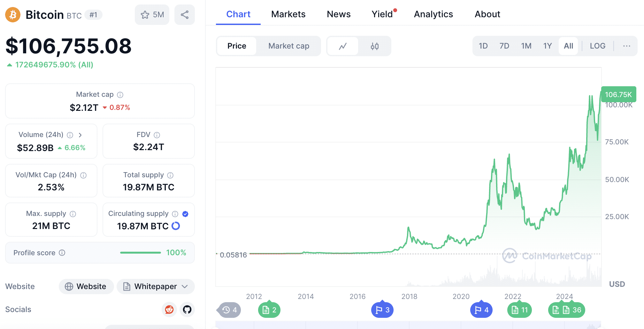Click the USD currency label
Screen dimensions: 644x329
click(x=617, y=284)
